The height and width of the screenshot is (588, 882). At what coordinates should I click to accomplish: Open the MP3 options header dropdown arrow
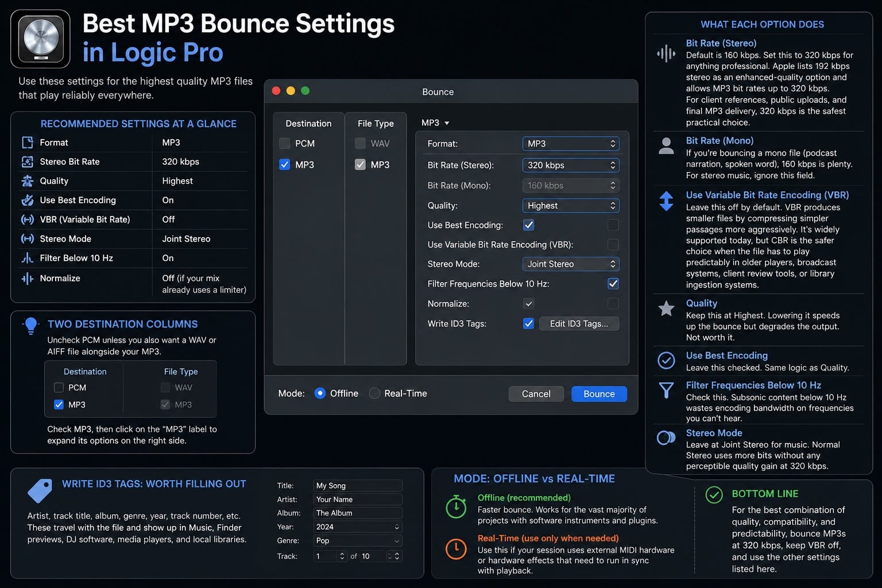[447, 123]
